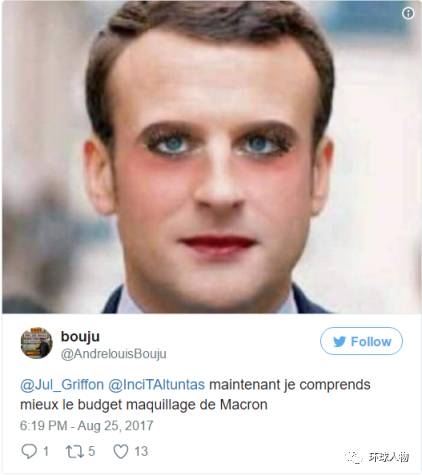Click the words 'budget maquillage de Macron'
The width and height of the screenshot is (422, 476).
[x=173, y=405]
